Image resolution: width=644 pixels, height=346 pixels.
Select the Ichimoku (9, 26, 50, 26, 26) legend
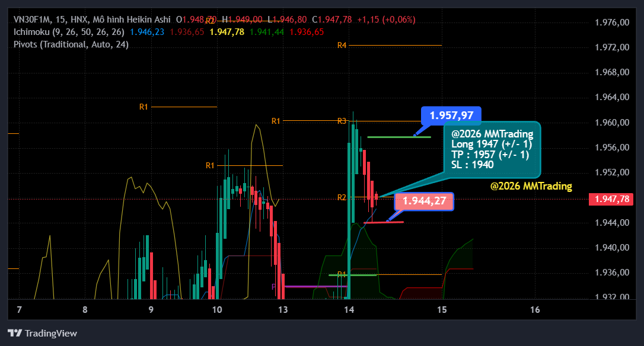(69, 32)
